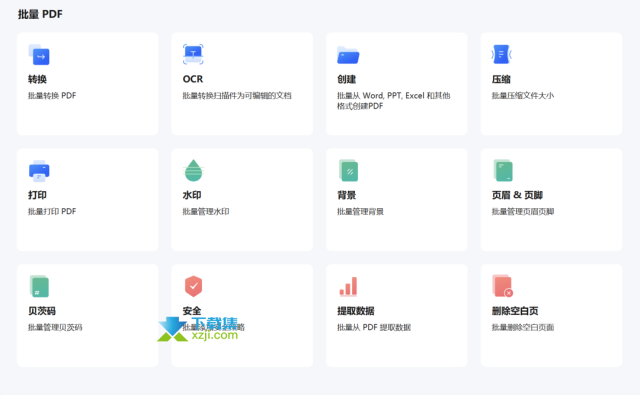640x395 pixels.
Task: Click the text 批量管理背景
Action: click(x=360, y=211)
